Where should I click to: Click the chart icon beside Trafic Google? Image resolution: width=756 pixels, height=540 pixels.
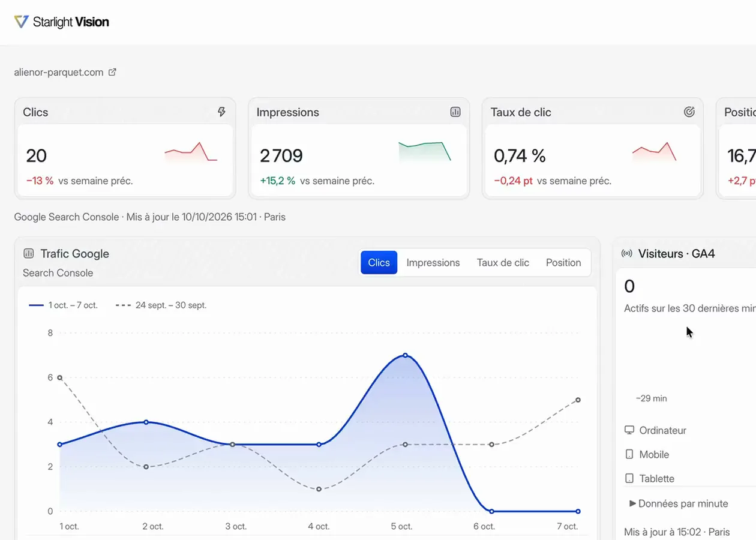click(28, 254)
